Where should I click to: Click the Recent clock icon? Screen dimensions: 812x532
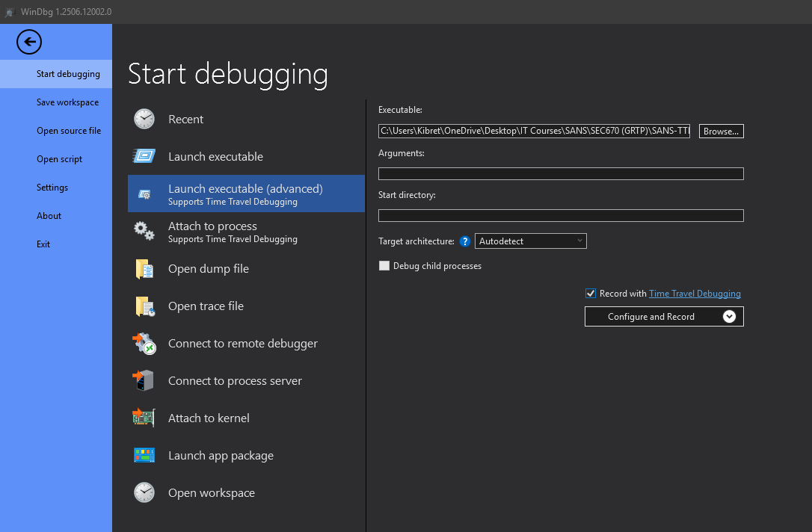click(x=144, y=120)
